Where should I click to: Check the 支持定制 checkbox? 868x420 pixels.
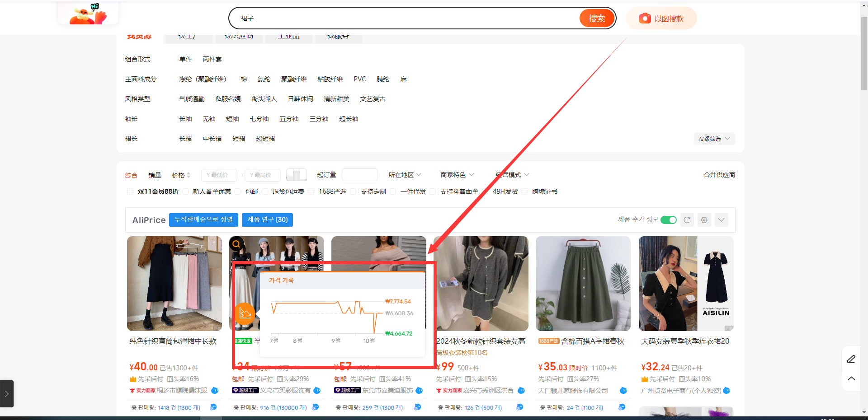353,191
